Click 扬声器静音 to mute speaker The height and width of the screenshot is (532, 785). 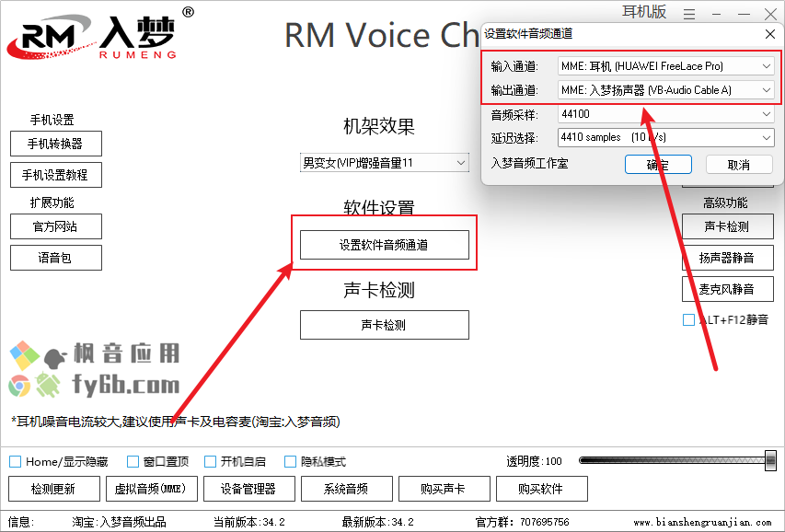click(x=727, y=258)
